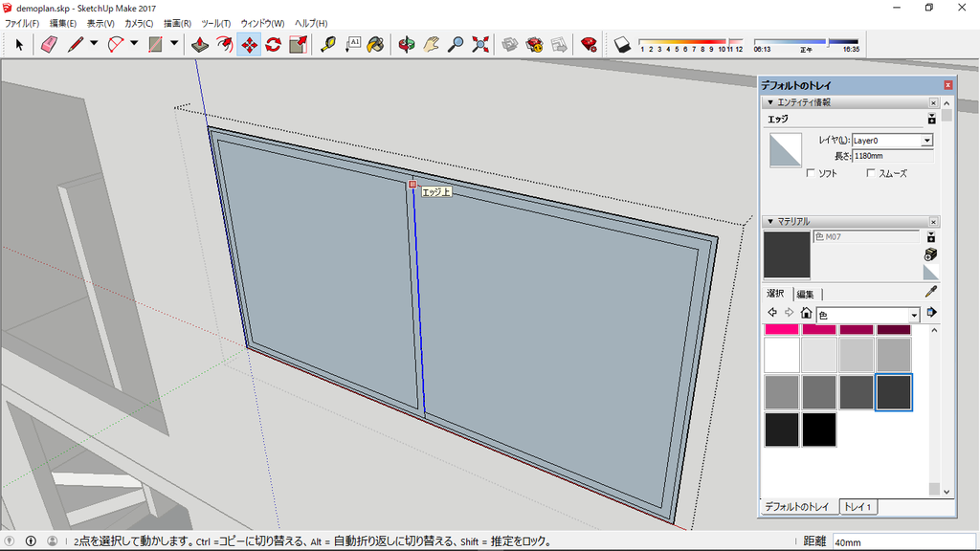Open the ファイル(F) menu
Viewport: 980px width, 551px height.
coord(22,23)
